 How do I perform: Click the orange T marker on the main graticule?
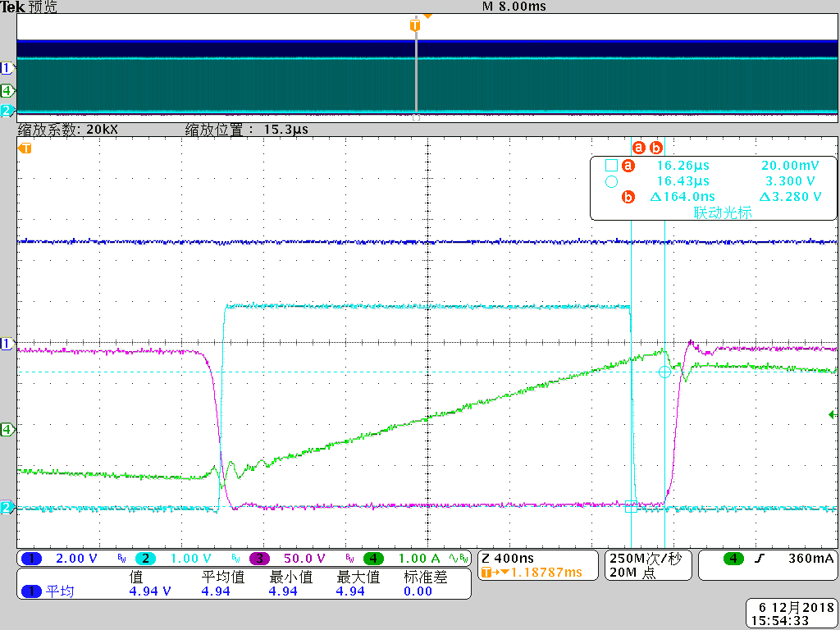pyautogui.click(x=25, y=148)
